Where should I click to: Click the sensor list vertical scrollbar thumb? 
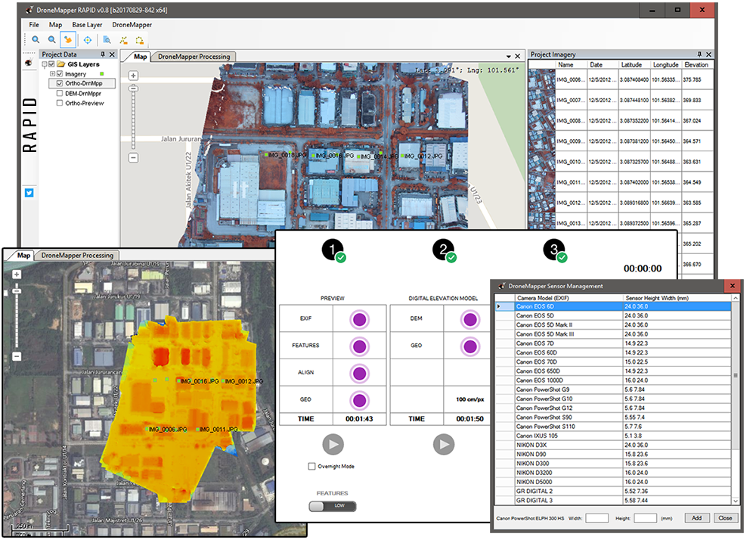pos(736,376)
